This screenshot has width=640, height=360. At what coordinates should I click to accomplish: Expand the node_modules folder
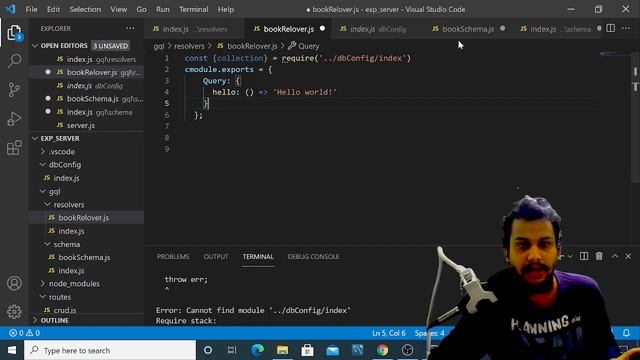[43, 283]
